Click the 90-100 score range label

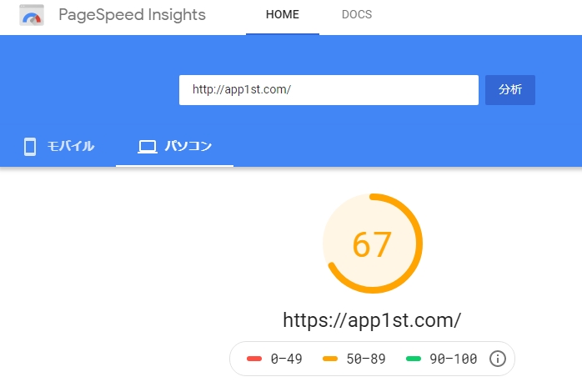(454, 359)
